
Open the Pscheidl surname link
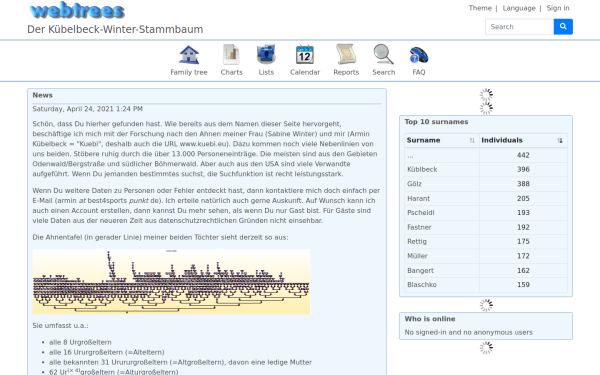coord(421,212)
